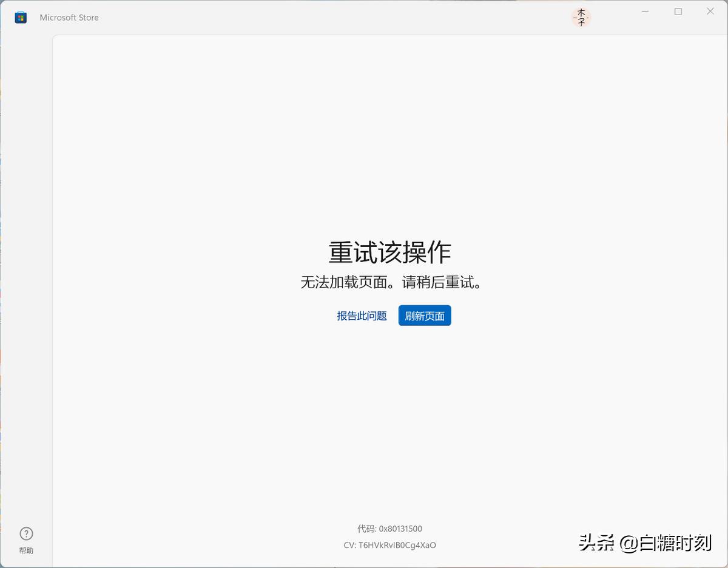Minimize the Microsoft Store window
The image size is (728, 568).
point(645,11)
